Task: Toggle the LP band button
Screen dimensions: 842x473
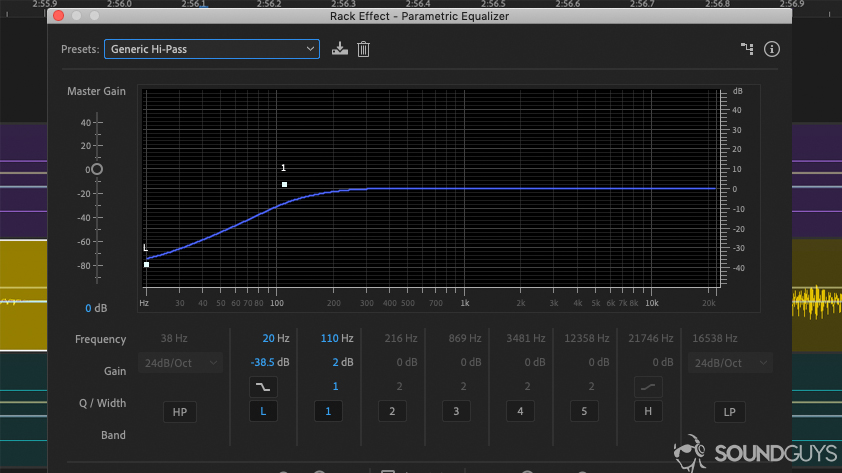Action: 729,412
